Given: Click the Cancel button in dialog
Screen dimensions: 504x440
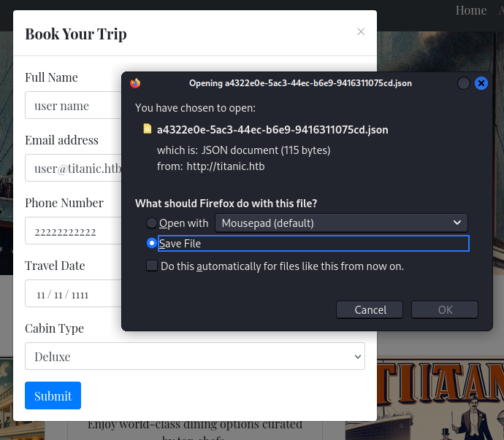Looking at the screenshot, I should tap(370, 310).
